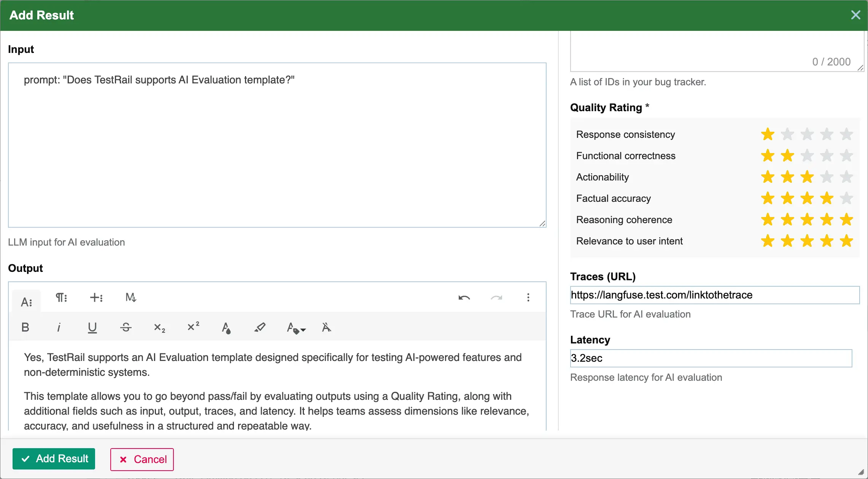Click the "Functional correctness" label

[x=626, y=156]
